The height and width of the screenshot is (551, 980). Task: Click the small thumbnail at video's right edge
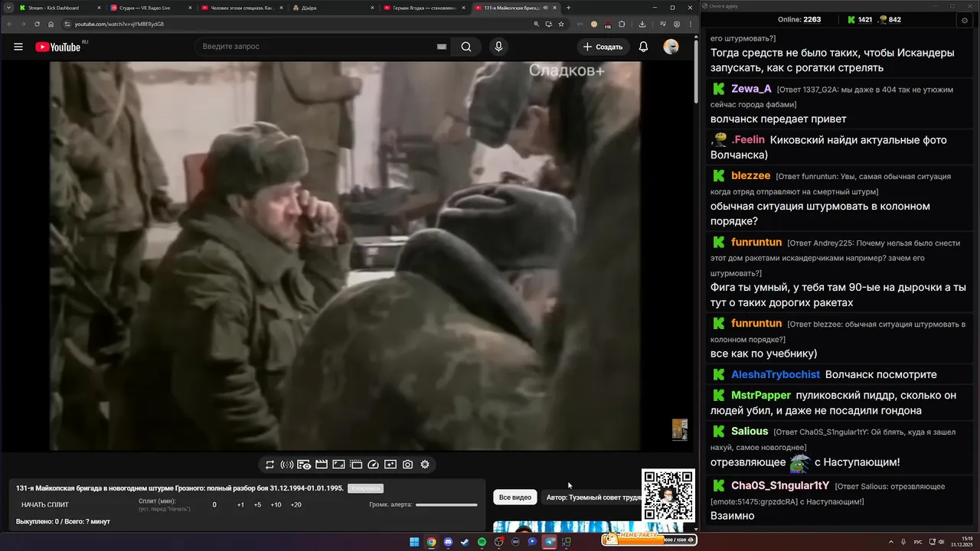[680, 429]
